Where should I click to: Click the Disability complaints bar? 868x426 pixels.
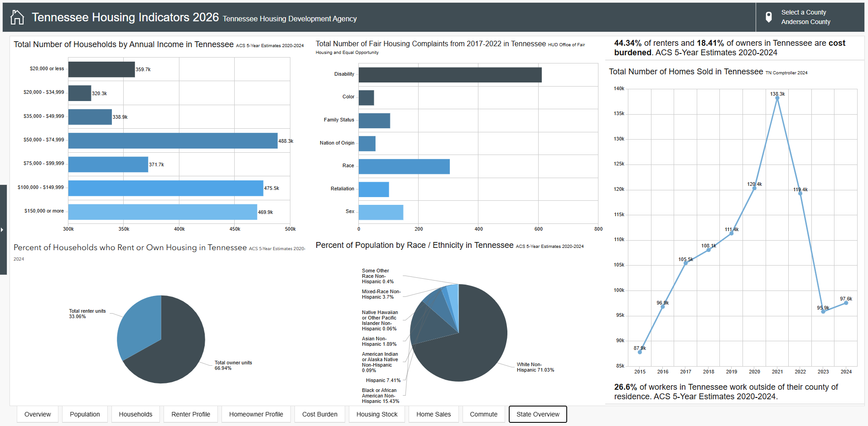(x=450, y=75)
